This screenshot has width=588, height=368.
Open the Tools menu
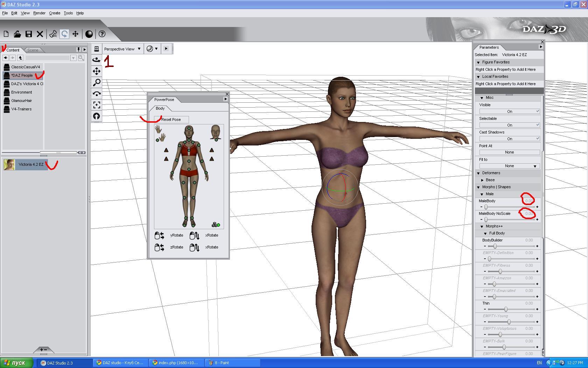(x=68, y=13)
